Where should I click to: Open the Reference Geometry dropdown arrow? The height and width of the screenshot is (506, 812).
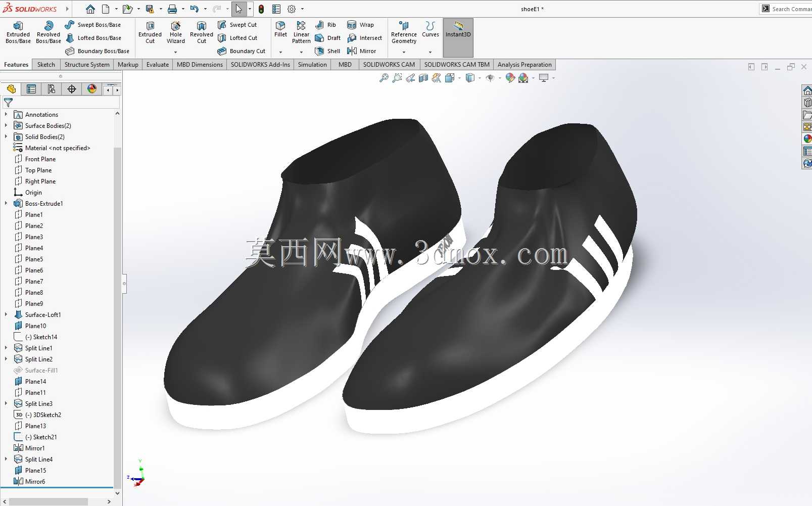404,52
